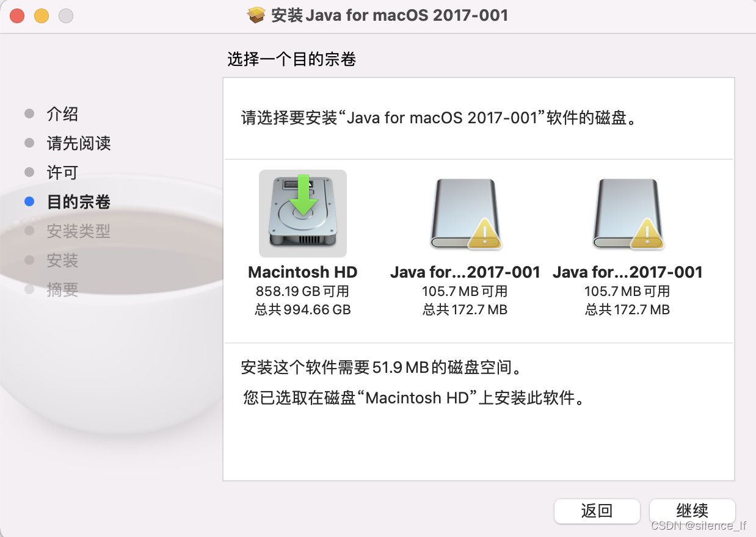
Task: Click the warning badge on the rightmost disk
Action: pyautogui.click(x=648, y=235)
